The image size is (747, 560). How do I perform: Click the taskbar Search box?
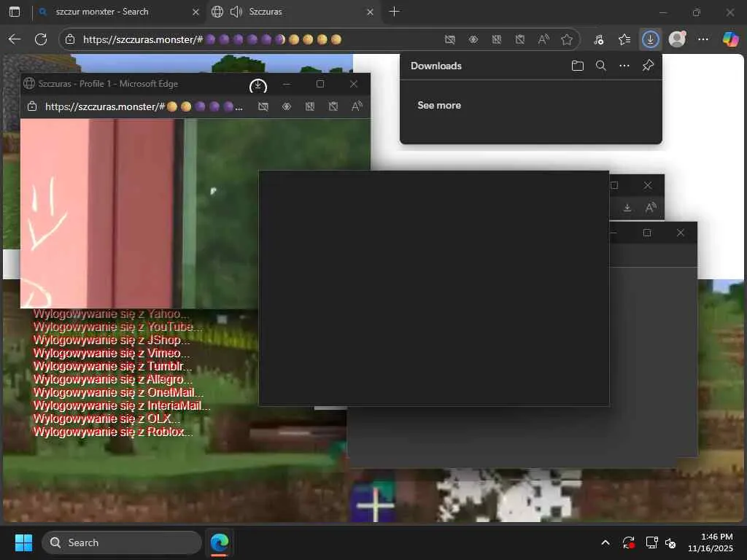(122, 542)
